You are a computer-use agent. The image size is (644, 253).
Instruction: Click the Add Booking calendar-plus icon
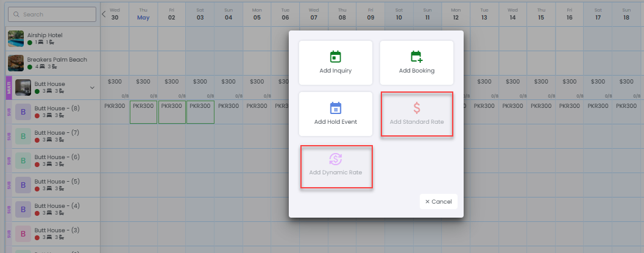[x=417, y=57]
